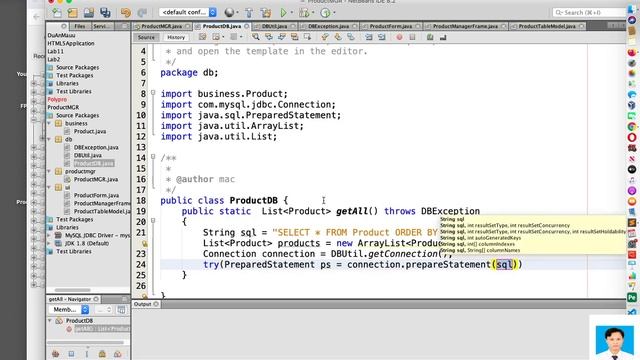Toggle Rectangular Selection in the editor toolbar
640x360 pixels.
tap(307, 37)
